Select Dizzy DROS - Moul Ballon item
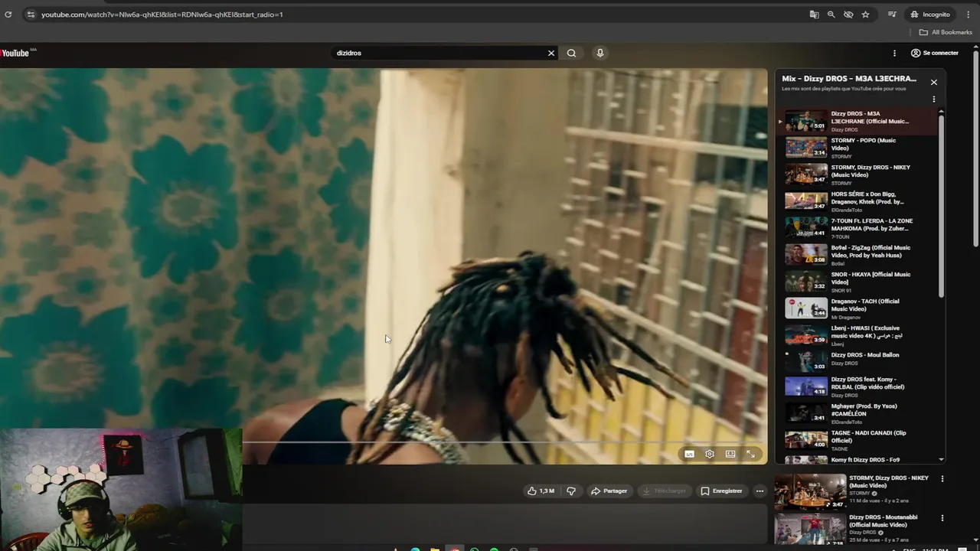The width and height of the screenshot is (980, 551). coord(856,360)
